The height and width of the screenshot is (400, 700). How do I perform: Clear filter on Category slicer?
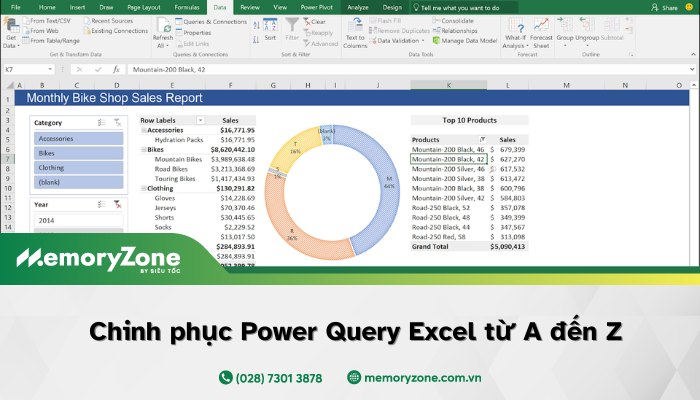(117, 122)
